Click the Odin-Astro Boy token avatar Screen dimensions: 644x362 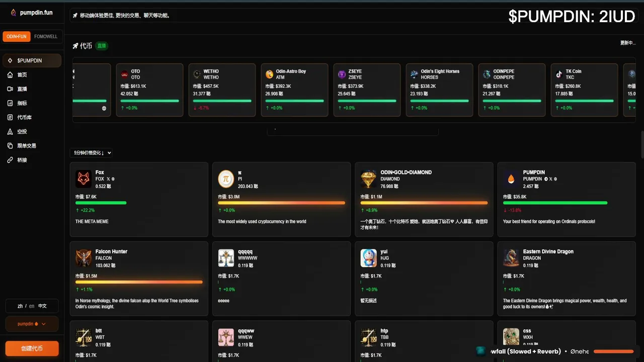pyautogui.click(x=269, y=74)
